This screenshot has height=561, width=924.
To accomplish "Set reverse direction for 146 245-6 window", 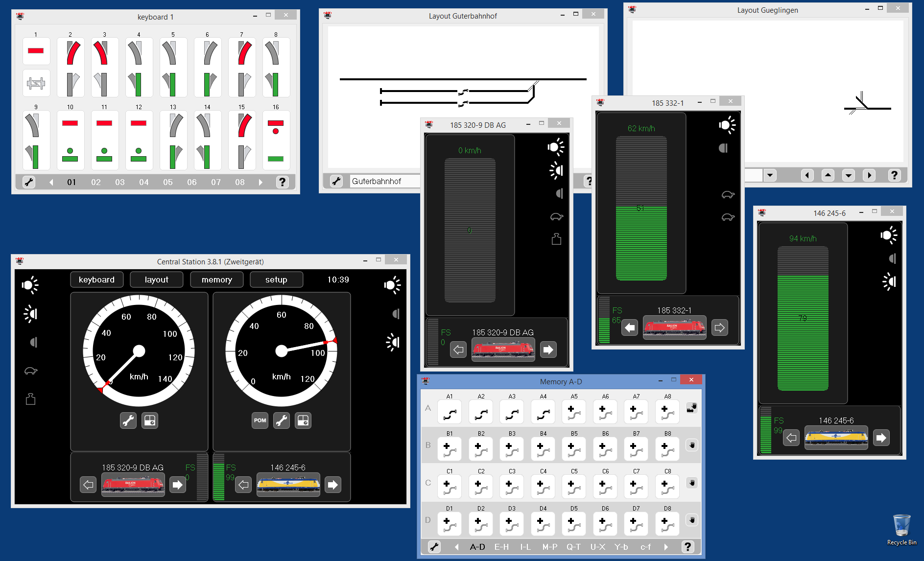I will click(x=791, y=438).
